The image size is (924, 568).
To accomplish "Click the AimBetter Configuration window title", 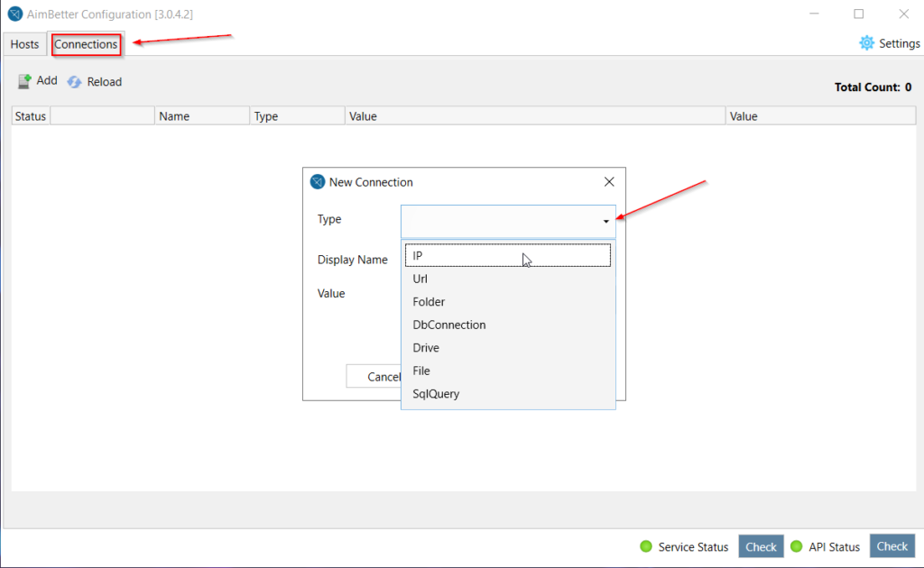I will [109, 14].
